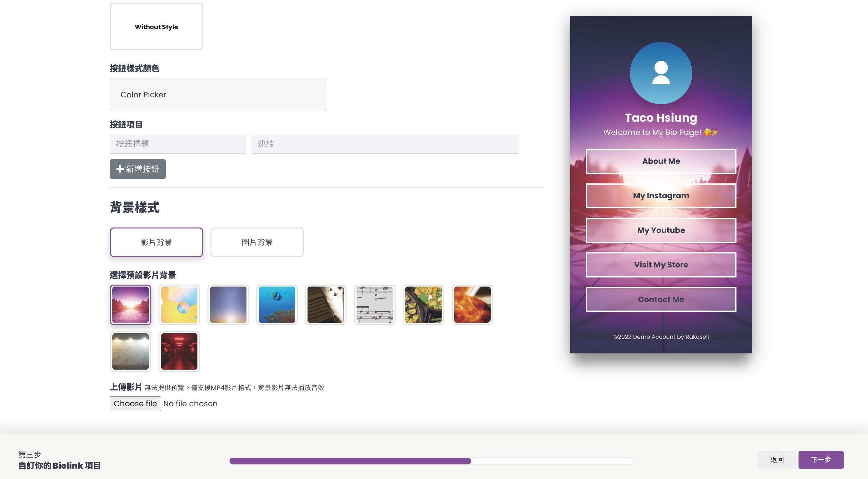Screen dimensions: 868x479
Task: Click the 按鈕標題 button title input
Action: point(178,144)
